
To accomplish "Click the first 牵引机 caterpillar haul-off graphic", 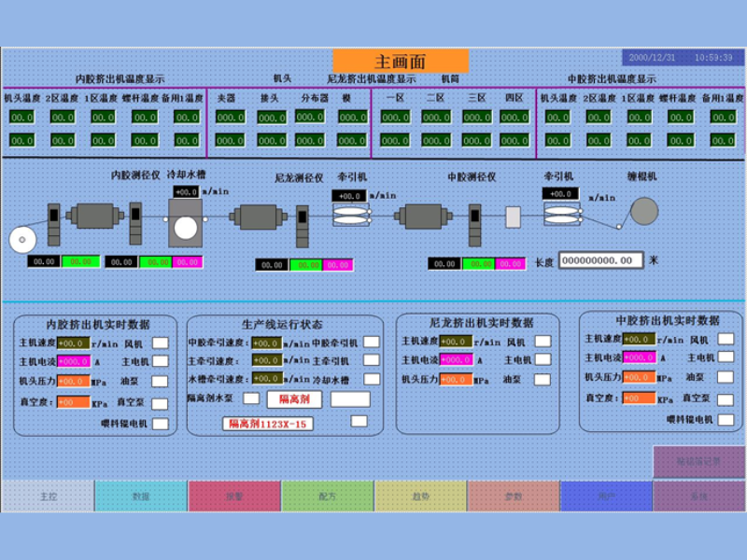I will [351, 216].
